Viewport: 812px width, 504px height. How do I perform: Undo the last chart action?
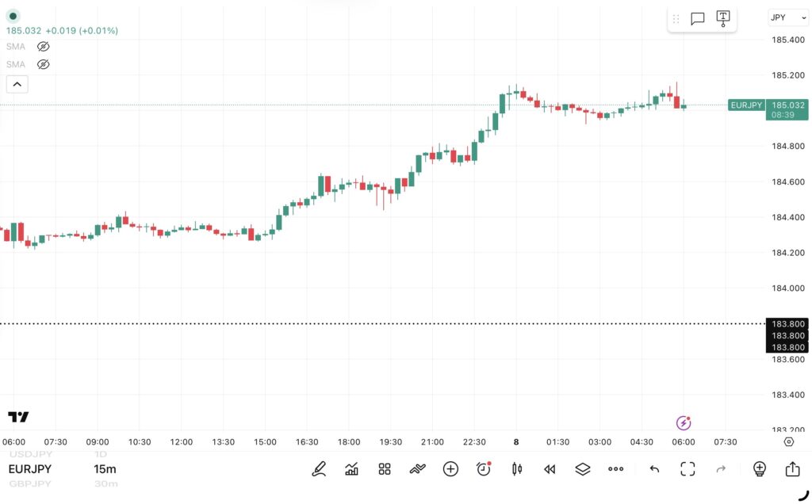click(x=654, y=468)
